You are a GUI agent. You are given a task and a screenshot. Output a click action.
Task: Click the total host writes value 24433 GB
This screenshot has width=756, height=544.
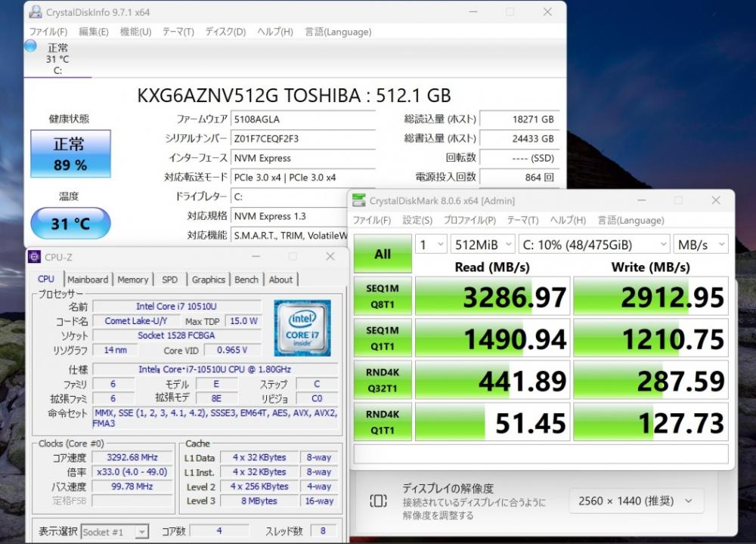coord(520,139)
